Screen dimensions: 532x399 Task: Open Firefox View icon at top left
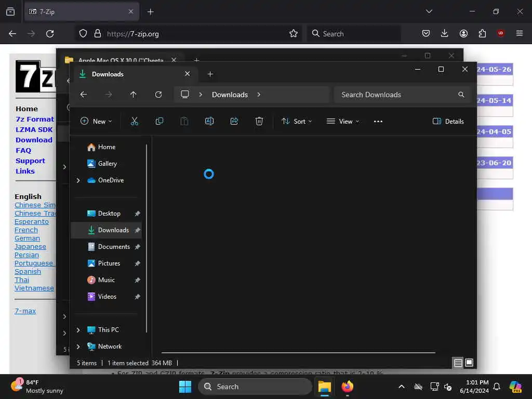[x=10, y=11]
